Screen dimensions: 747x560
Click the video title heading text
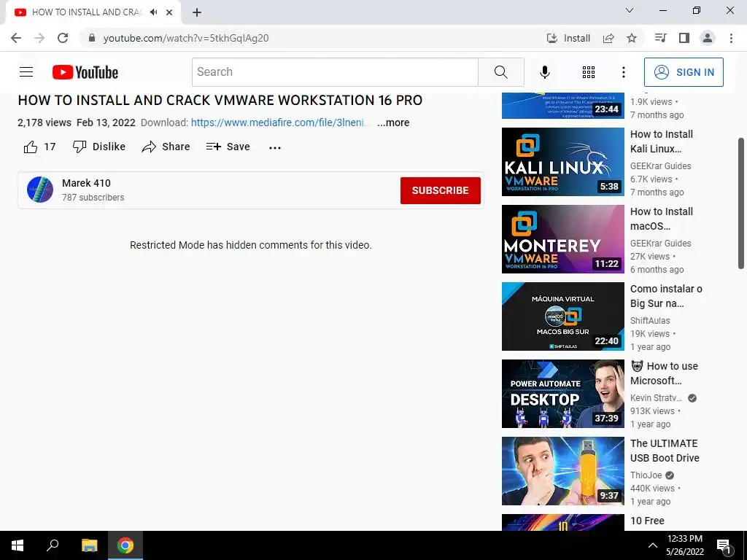point(220,100)
